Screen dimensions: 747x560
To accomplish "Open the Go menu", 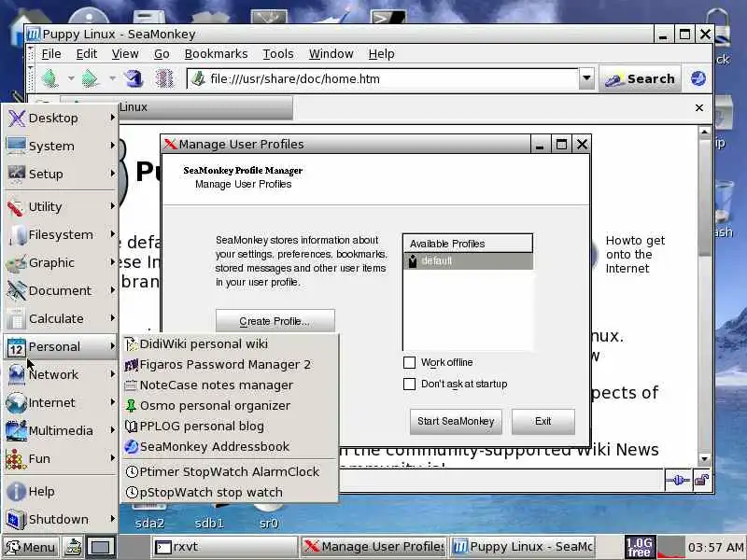I will (x=162, y=54).
